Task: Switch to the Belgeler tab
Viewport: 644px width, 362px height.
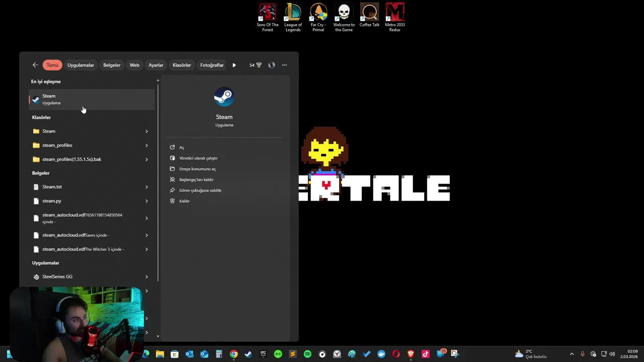Action: tap(112, 65)
